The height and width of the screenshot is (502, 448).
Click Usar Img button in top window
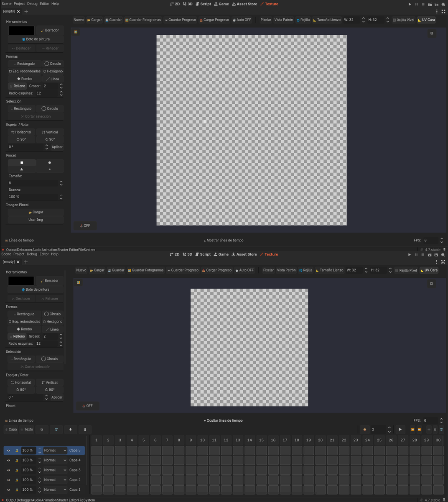pyautogui.click(x=36, y=220)
